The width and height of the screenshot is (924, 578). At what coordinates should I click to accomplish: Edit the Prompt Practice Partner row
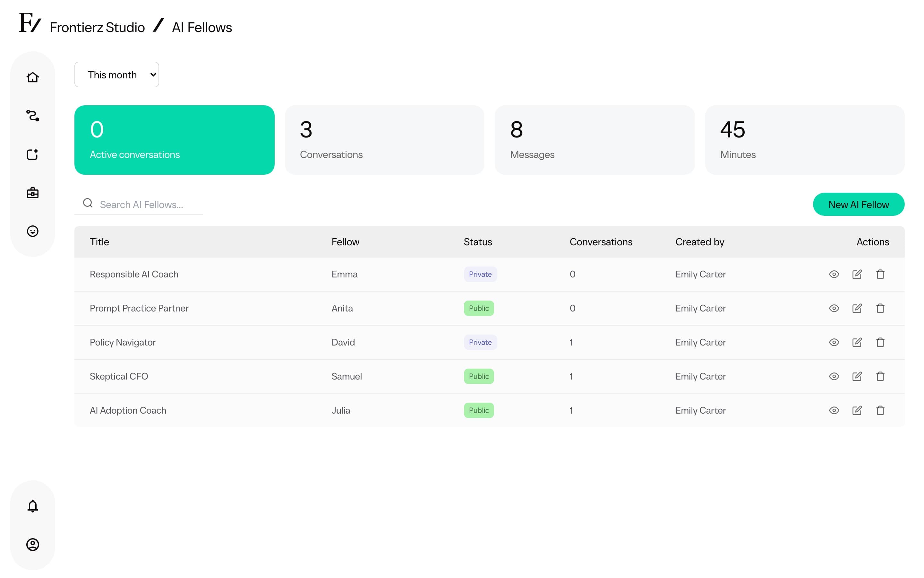[857, 308]
